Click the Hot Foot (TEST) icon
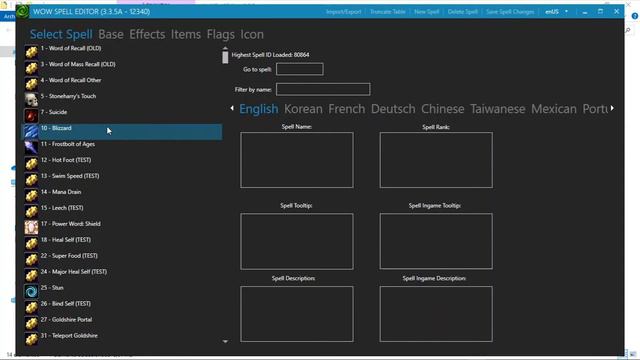The width and height of the screenshot is (640, 360). 31,164
